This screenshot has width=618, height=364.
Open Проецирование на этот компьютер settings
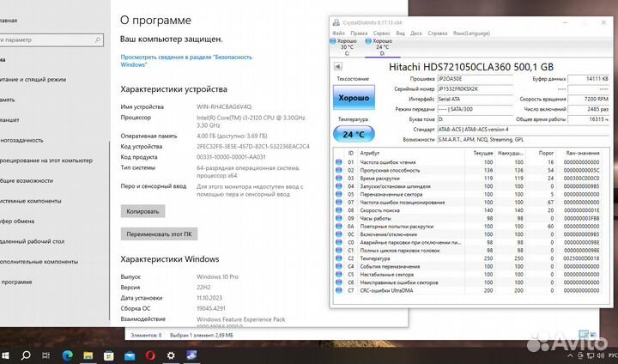46,161
